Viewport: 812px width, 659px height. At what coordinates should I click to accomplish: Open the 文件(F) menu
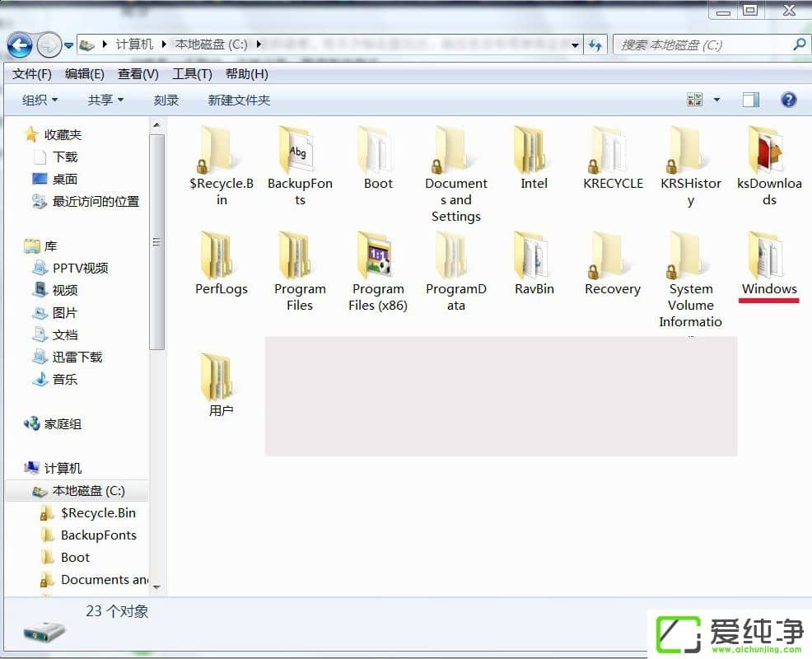(32, 73)
